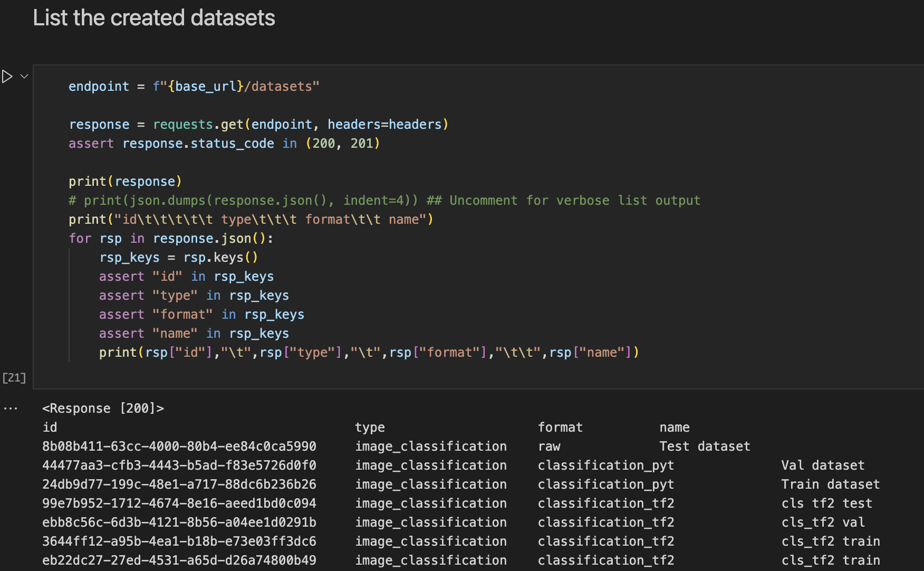This screenshot has height=571, width=924.
Task: Click dataset id 3644ff12-a95b-4ea1-b18b-e73e03ff3dc6
Action: [x=179, y=541]
